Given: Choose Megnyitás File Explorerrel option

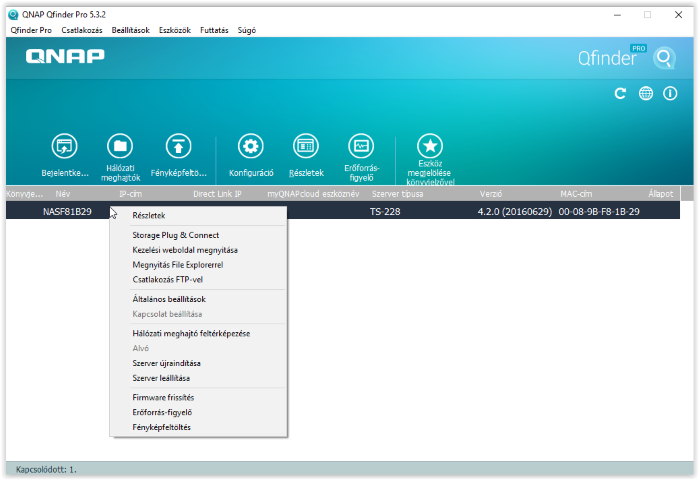Looking at the screenshot, I should tap(177, 265).
